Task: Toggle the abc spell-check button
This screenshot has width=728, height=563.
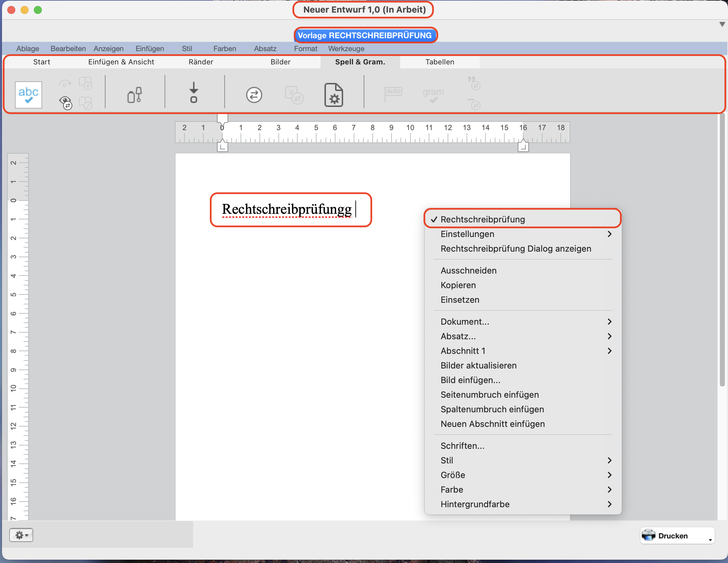Action: click(x=28, y=95)
